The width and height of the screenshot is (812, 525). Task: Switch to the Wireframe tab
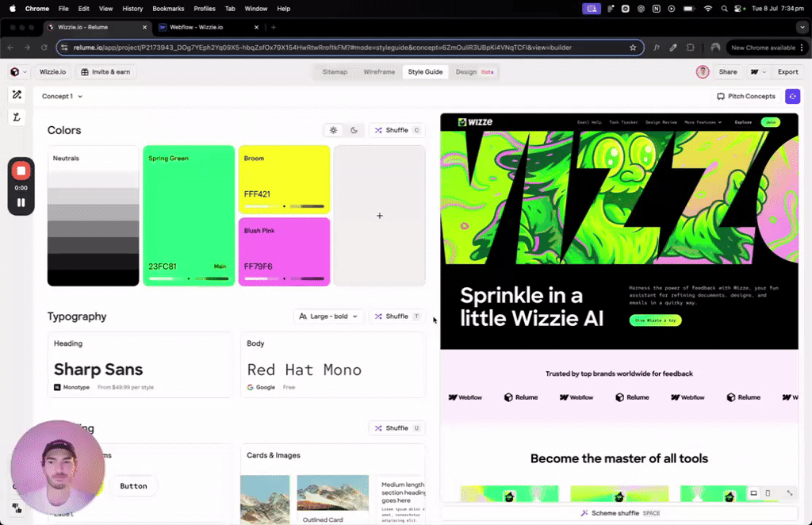[x=379, y=72]
